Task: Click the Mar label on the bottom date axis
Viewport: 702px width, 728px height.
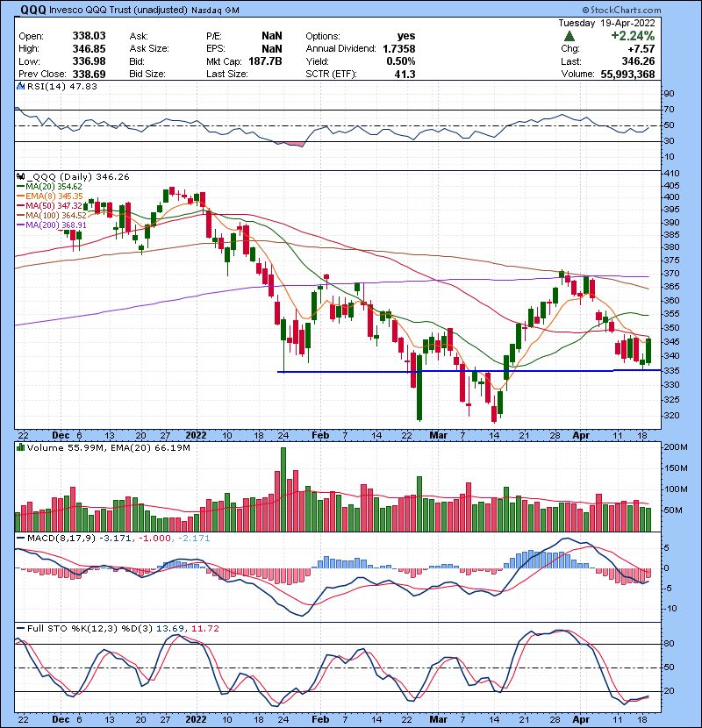Action: [x=438, y=719]
